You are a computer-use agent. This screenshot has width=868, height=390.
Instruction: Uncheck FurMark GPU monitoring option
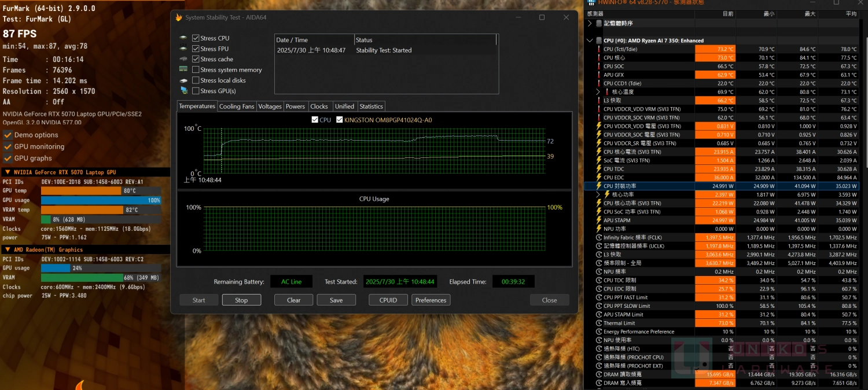pos(8,146)
